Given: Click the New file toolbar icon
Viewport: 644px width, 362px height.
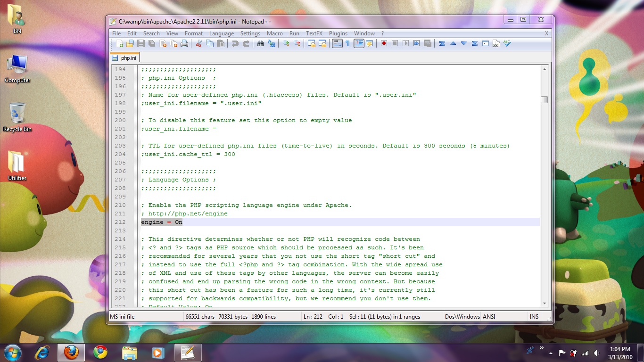Looking at the screenshot, I should pyautogui.click(x=120, y=43).
